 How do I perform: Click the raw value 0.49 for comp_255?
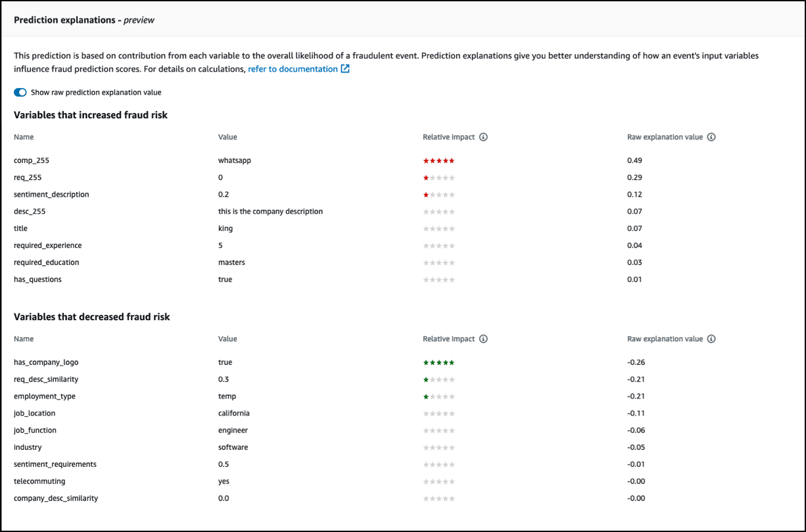(634, 160)
